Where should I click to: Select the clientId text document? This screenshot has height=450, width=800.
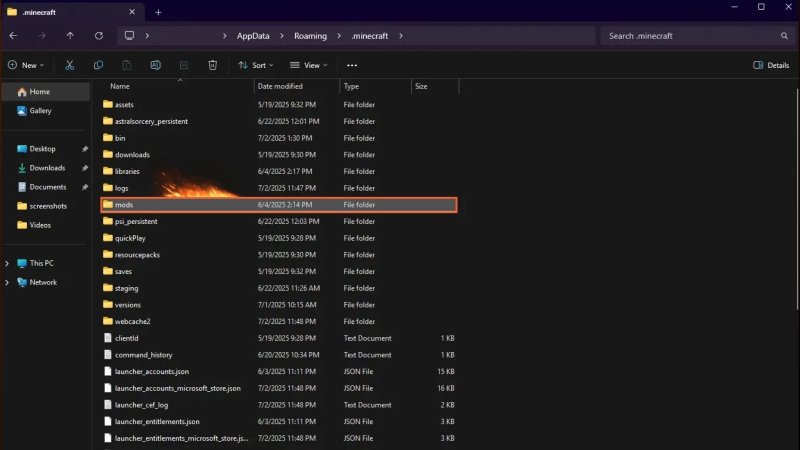(x=279, y=338)
